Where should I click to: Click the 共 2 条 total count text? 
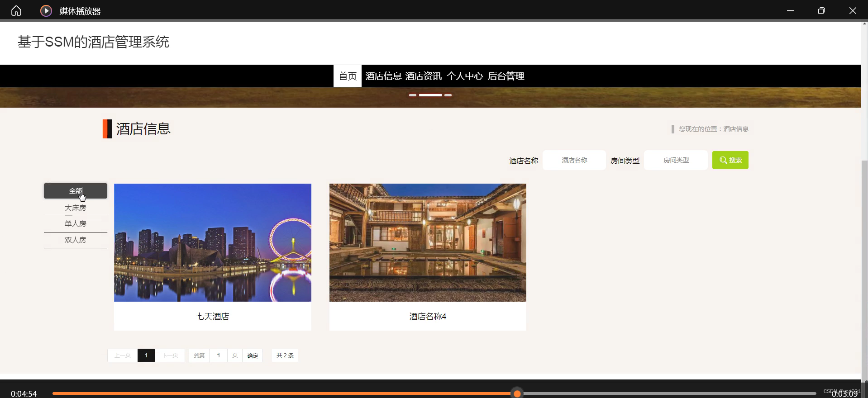[x=285, y=355]
